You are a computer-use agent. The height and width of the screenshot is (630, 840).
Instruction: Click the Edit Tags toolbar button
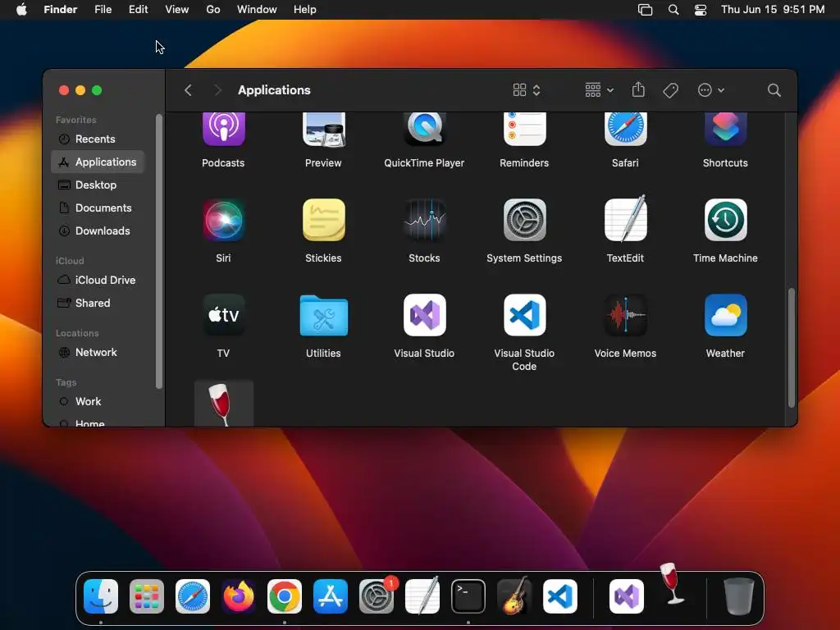670,90
